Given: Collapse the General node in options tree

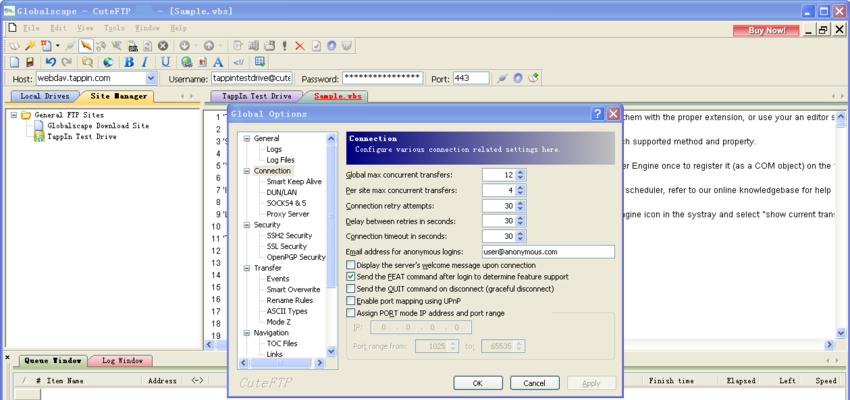Looking at the screenshot, I should (x=246, y=139).
